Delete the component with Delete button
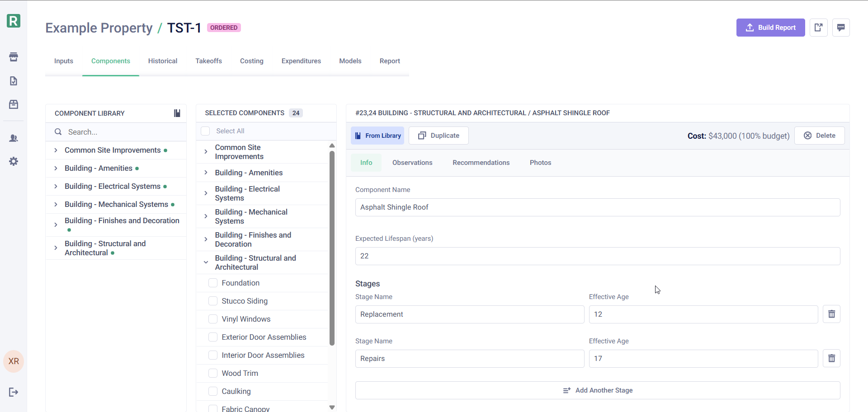The height and width of the screenshot is (412, 868). pyautogui.click(x=820, y=136)
